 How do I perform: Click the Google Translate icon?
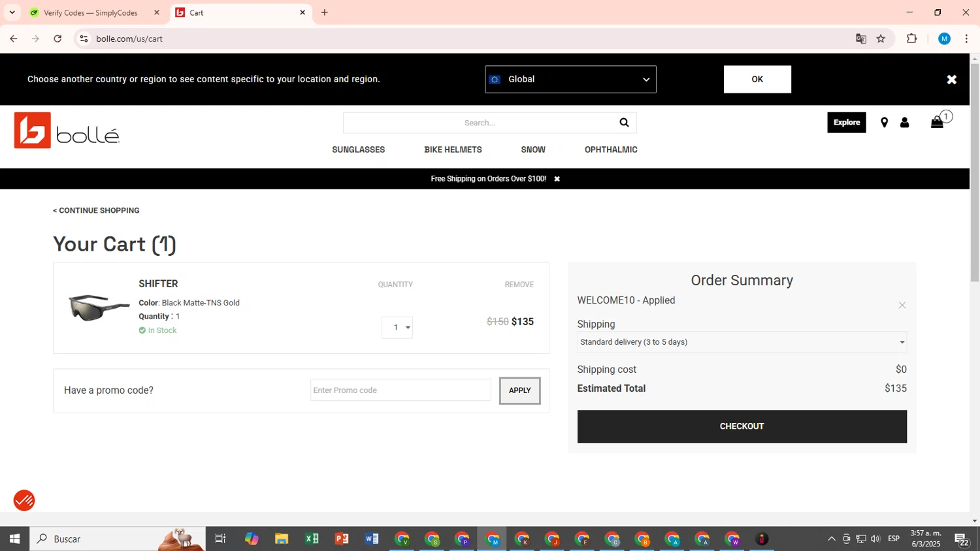860,39
